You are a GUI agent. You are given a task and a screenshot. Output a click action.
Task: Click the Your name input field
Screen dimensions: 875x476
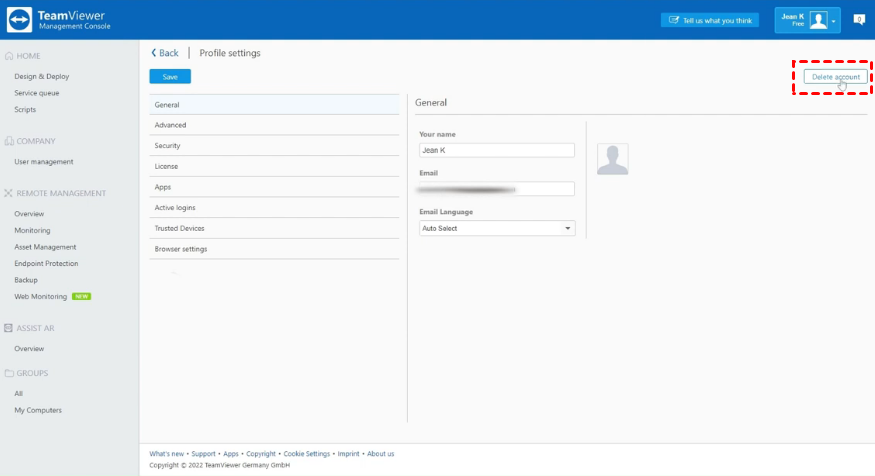click(497, 150)
